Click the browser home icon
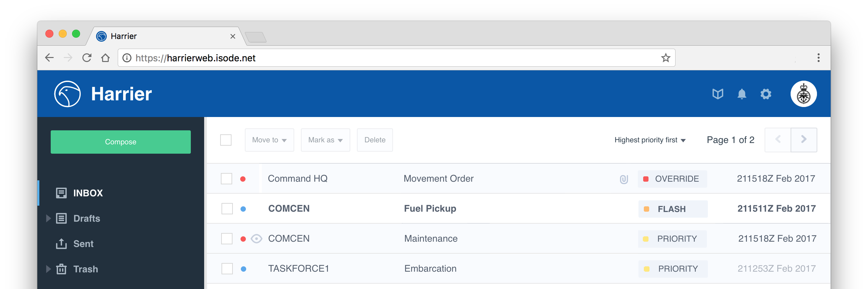Screen dimensions: 868x289 pos(105,58)
